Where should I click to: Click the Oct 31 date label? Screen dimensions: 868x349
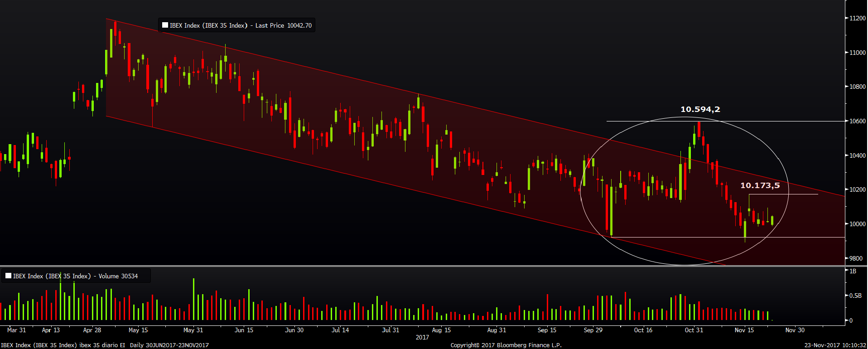click(x=694, y=330)
